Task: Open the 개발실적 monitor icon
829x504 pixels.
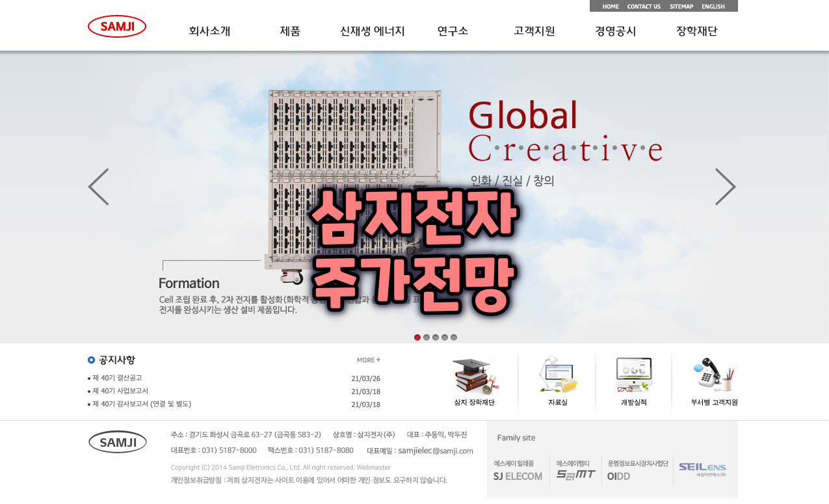Action: (x=634, y=375)
